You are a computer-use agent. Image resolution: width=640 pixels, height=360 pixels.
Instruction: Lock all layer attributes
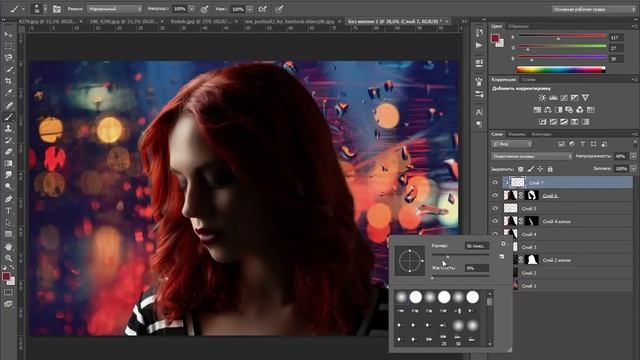[x=550, y=169]
